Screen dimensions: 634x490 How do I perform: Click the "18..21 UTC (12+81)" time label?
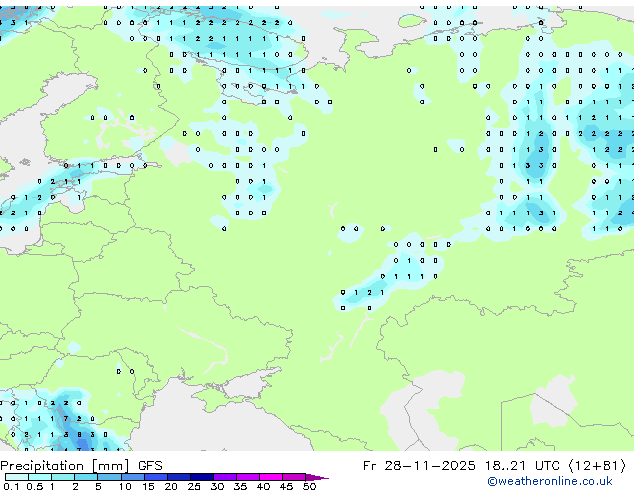(x=555, y=466)
